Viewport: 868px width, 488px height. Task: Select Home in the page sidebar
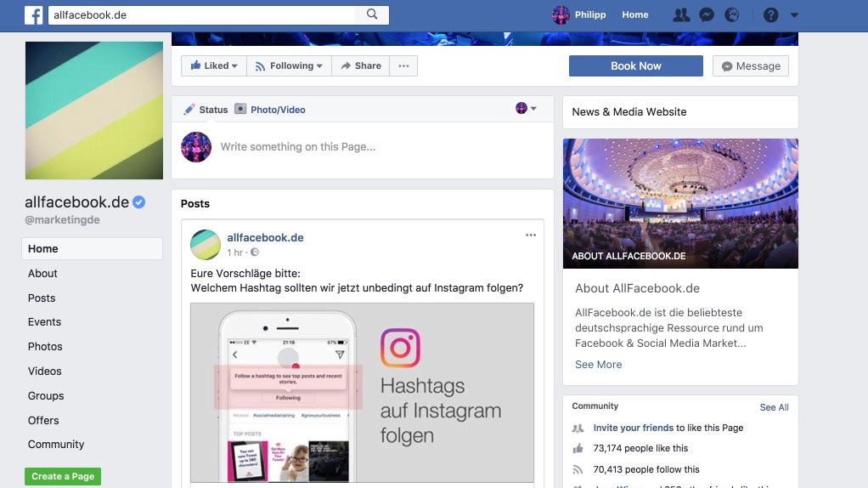coord(92,249)
